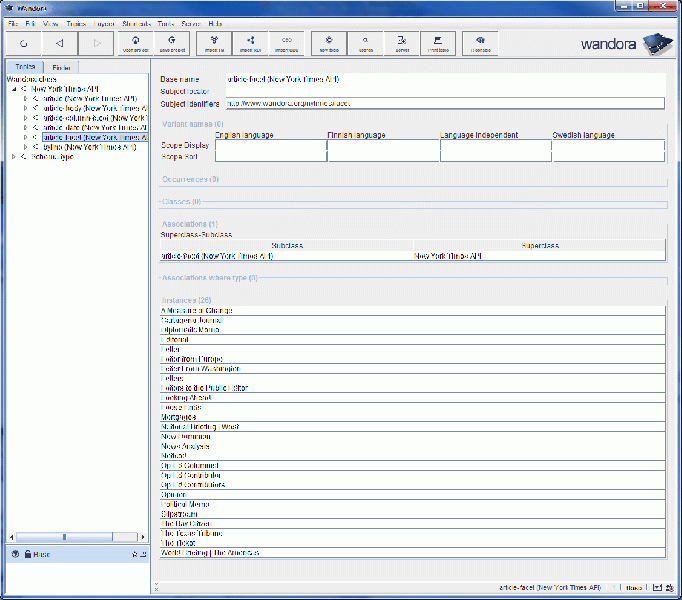Click the back navigation arrow in toolbar
The image size is (682, 600).
tap(59, 43)
